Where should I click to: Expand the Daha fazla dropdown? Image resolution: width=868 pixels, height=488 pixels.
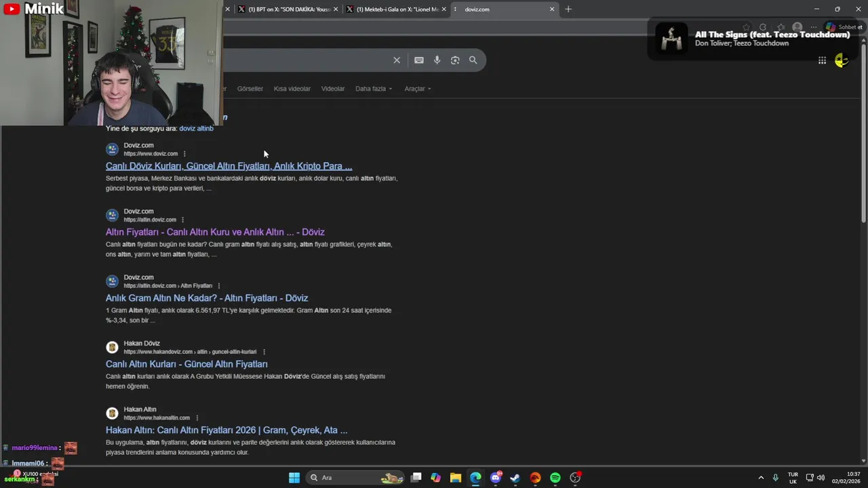374,89
